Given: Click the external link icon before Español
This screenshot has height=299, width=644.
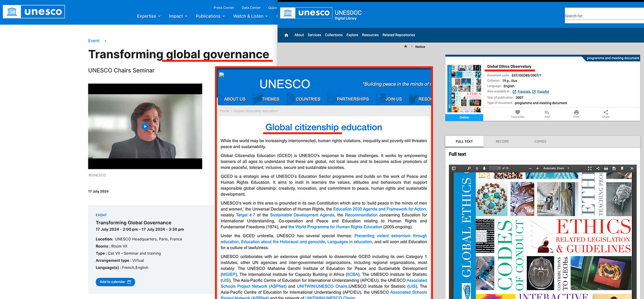Looking at the screenshot, I should 534,92.
